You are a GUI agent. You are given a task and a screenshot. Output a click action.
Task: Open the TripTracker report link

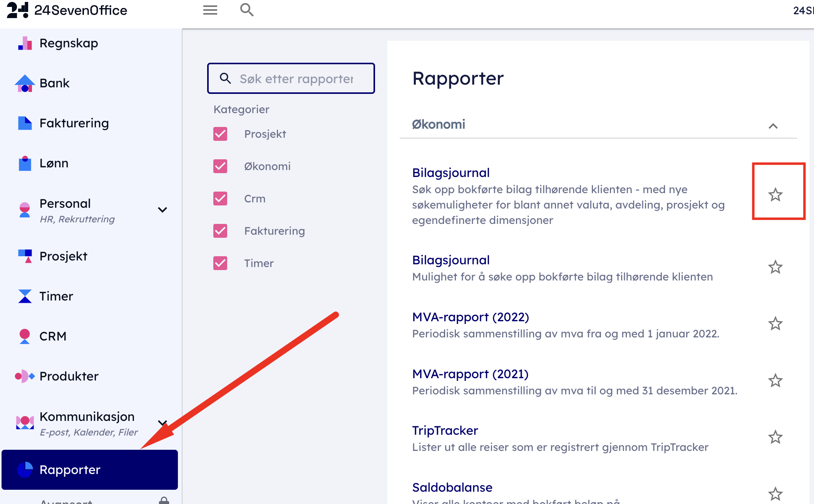pos(445,430)
